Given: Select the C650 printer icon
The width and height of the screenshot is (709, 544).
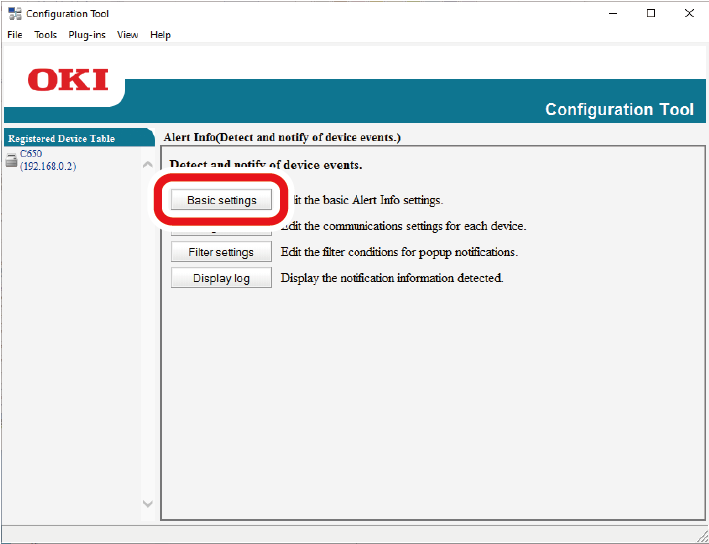Looking at the screenshot, I should (11, 160).
